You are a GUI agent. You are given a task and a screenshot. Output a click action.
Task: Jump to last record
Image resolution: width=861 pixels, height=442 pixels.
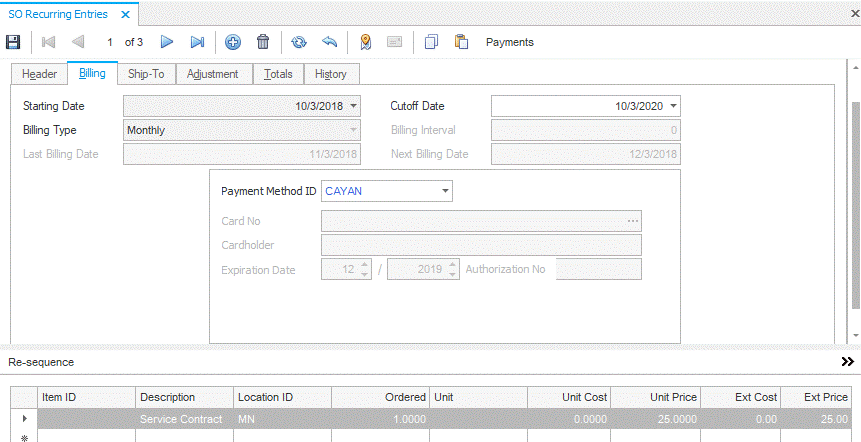197,42
